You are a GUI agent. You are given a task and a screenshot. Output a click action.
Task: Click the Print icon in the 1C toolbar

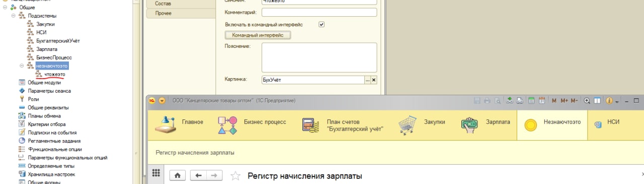tap(487, 101)
